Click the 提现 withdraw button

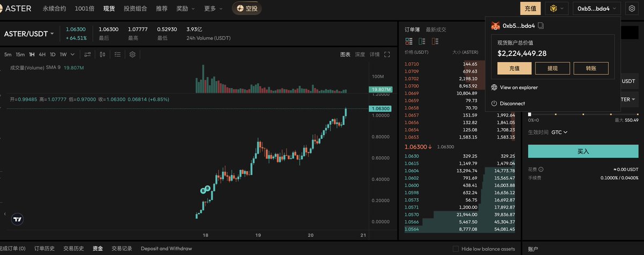[553, 68]
